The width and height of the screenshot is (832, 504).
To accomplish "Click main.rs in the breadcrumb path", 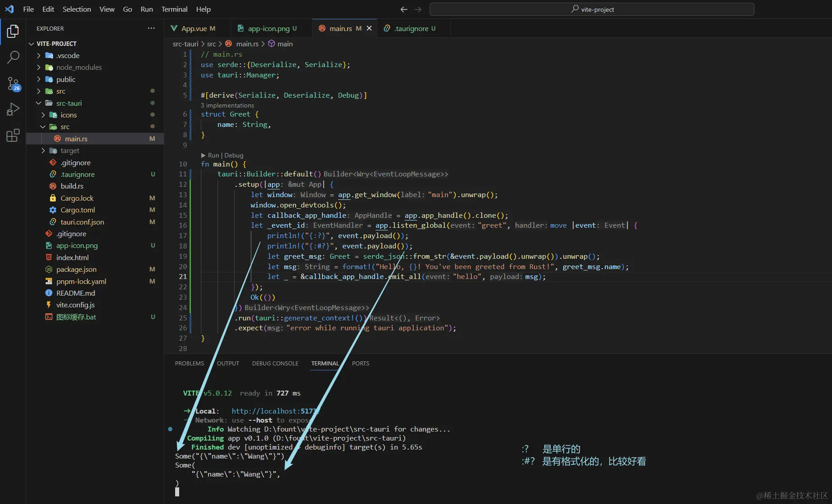I will click(247, 44).
